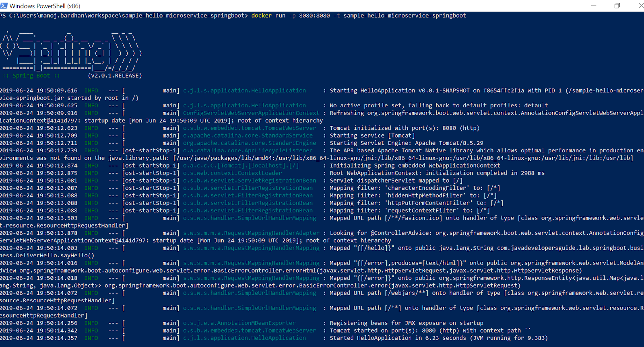
Task: Click the 'docker' command word in the prompt
Action: pos(262,16)
